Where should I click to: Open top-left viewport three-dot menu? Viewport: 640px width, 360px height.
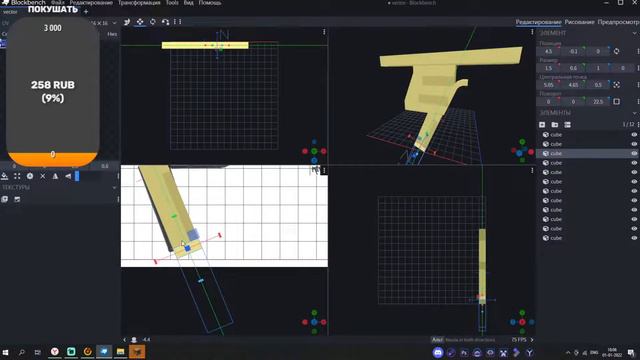point(324,32)
